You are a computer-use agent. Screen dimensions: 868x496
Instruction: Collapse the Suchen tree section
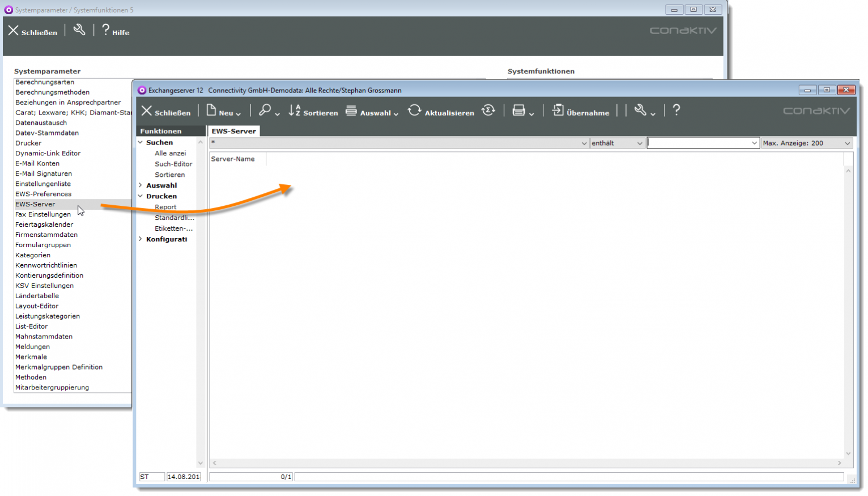pyautogui.click(x=141, y=142)
